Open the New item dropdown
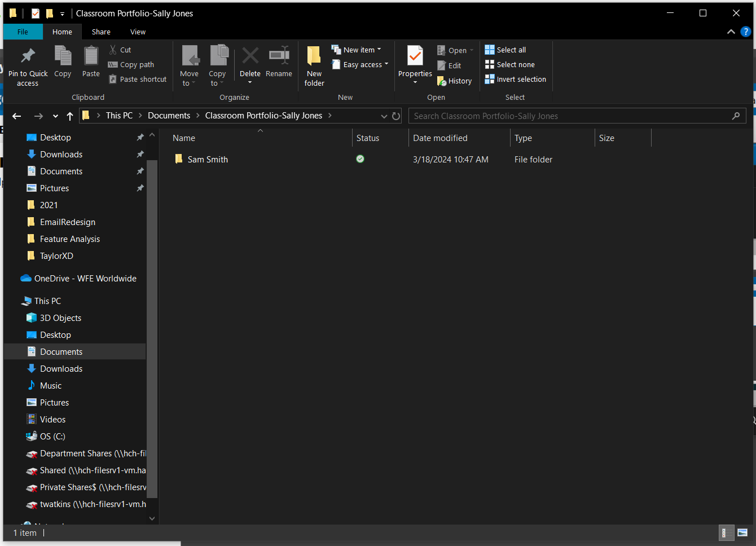The image size is (756, 546). (x=356, y=50)
